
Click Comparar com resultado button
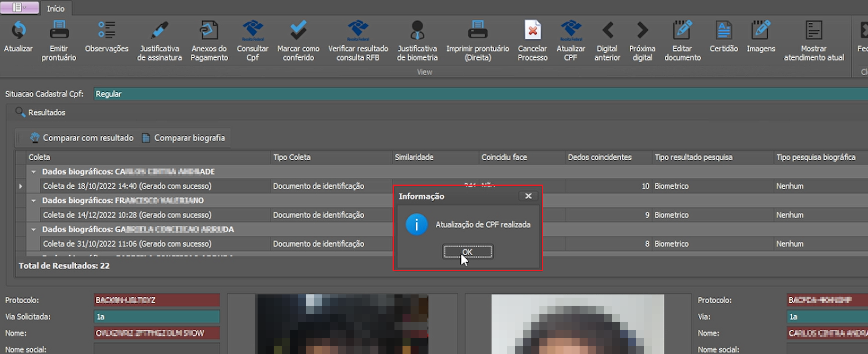pos(82,138)
